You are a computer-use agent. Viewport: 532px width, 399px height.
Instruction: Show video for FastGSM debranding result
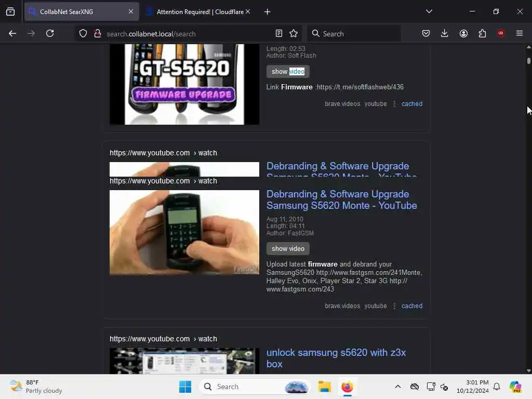[x=288, y=249]
